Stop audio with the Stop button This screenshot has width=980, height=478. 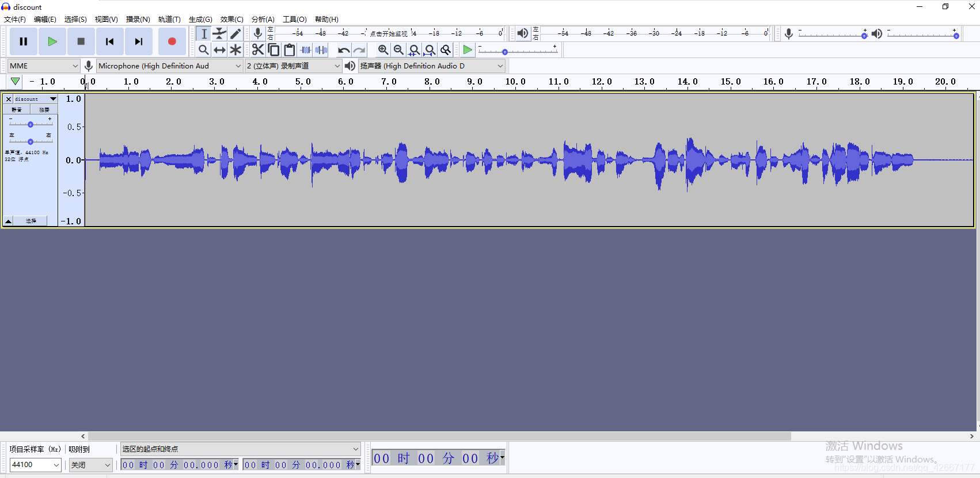(x=81, y=41)
